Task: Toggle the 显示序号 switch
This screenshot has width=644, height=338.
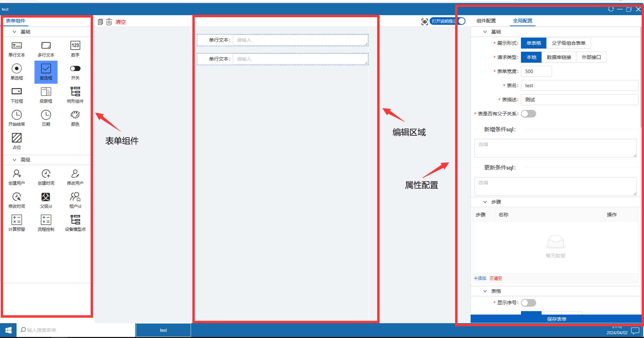Action: pos(528,303)
